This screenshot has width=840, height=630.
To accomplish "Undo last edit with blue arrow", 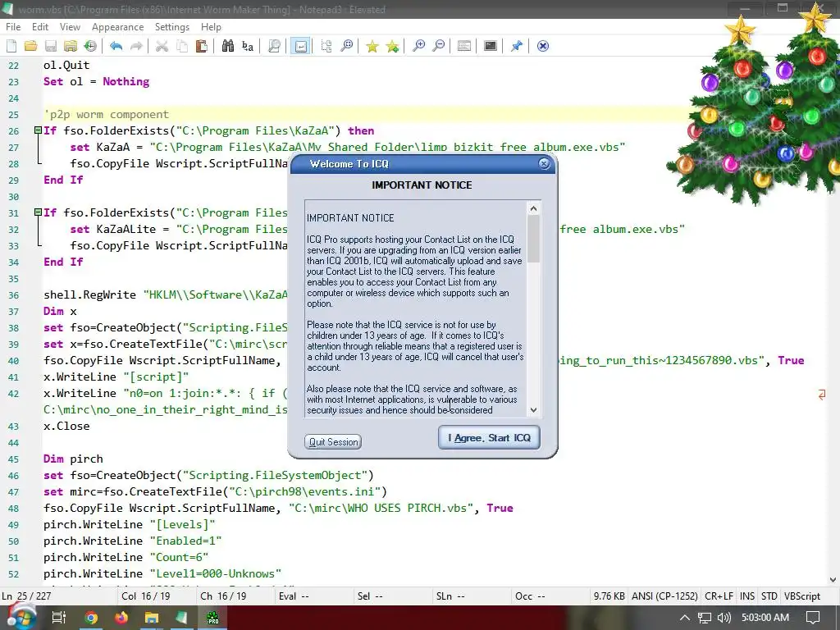I will (116, 46).
